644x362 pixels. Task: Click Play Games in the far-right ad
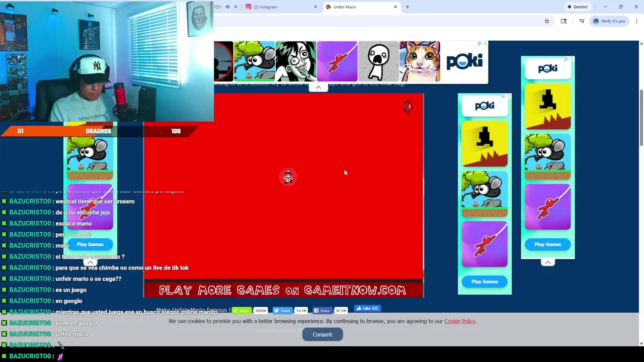pos(547,244)
